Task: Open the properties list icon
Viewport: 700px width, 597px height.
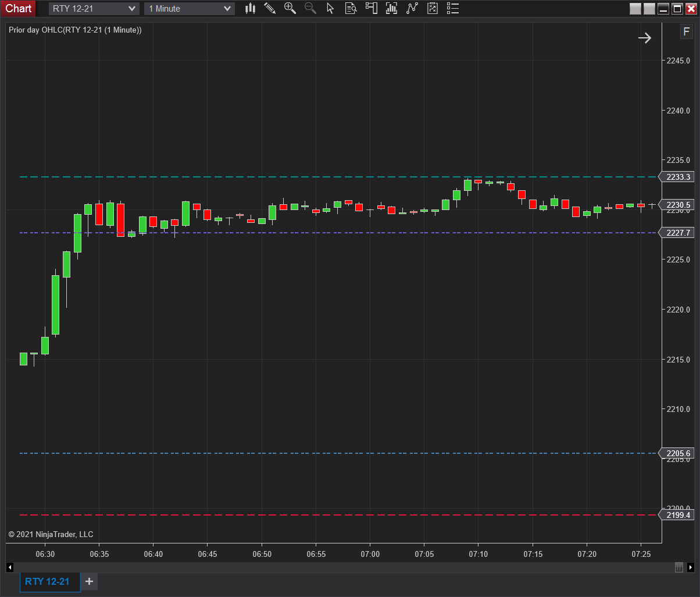Action: click(x=453, y=8)
